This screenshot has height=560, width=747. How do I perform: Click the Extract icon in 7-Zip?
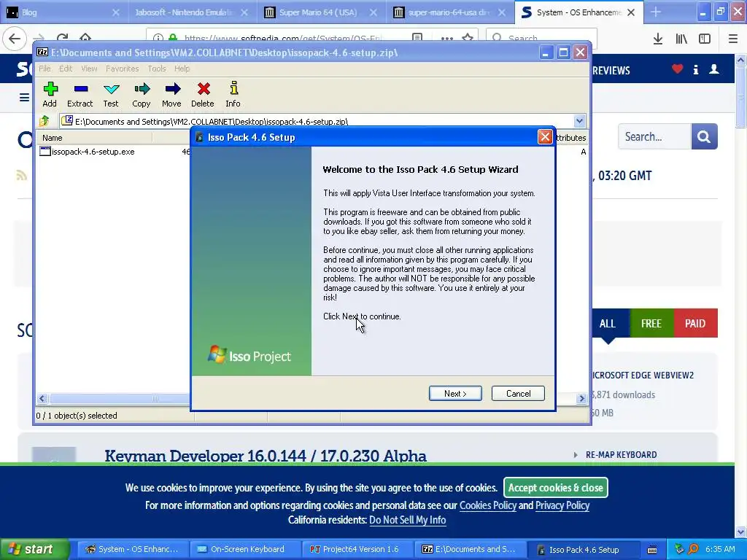click(80, 94)
